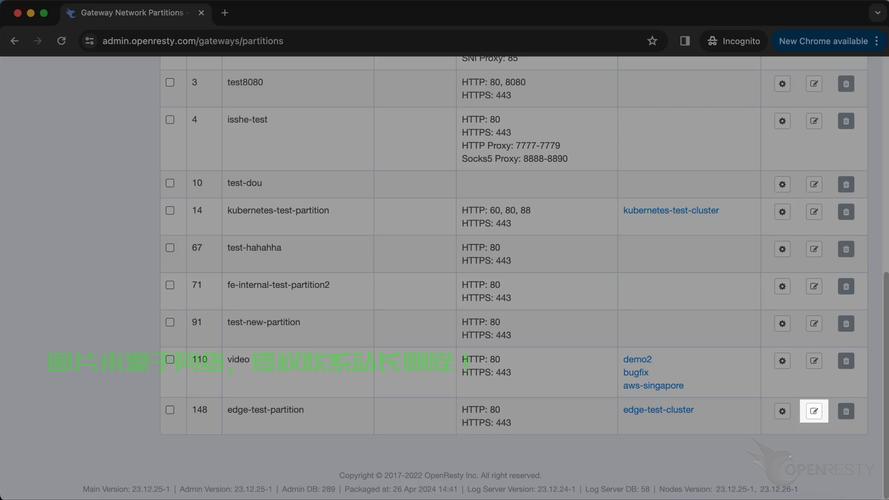The height and width of the screenshot is (500, 889).
Task: Delete the test-new-partition row
Action: (846, 324)
